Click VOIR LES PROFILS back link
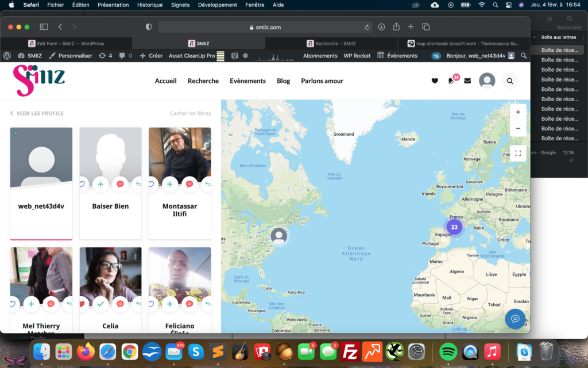Screen dimensions: 588x368 37,113
